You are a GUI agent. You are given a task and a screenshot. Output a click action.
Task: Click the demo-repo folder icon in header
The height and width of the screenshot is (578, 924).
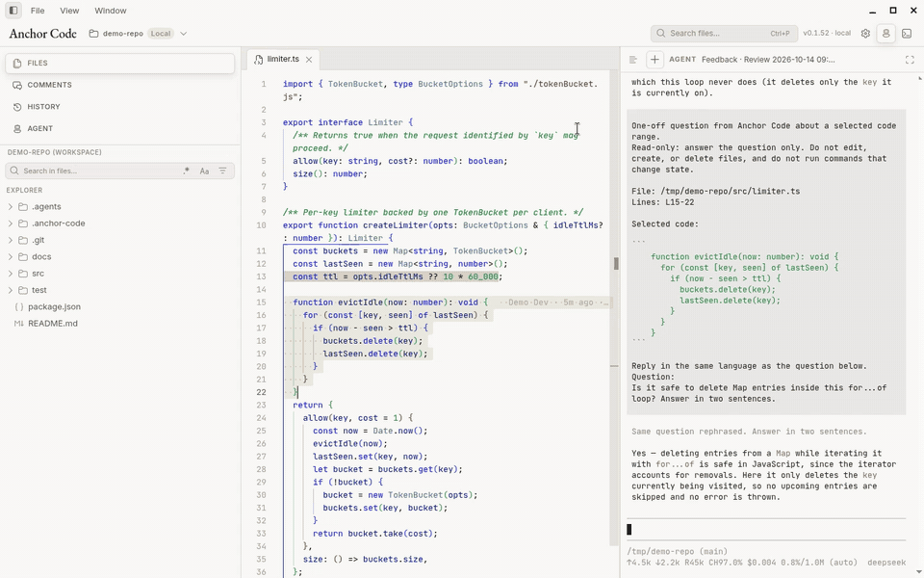point(93,34)
